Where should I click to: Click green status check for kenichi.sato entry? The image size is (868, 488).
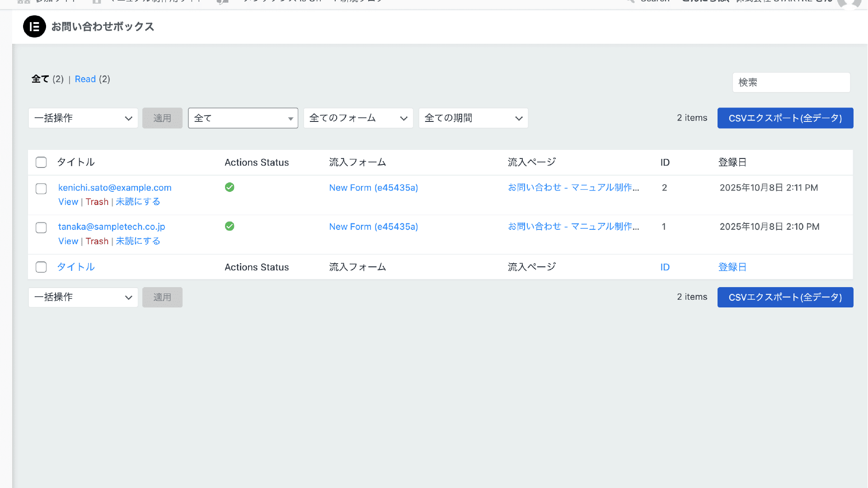click(x=230, y=187)
